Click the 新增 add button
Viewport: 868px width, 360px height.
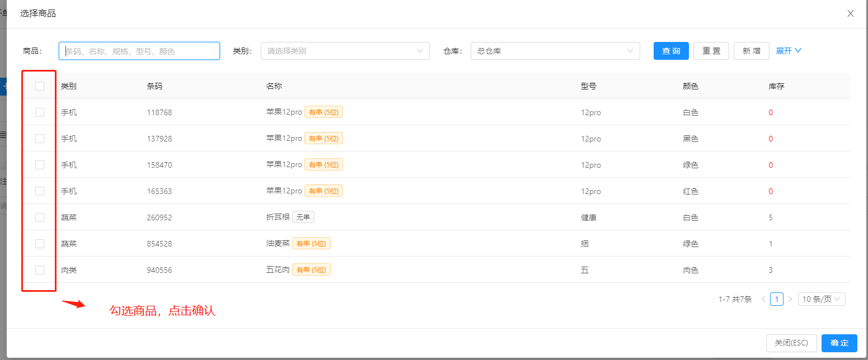[x=752, y=51]
